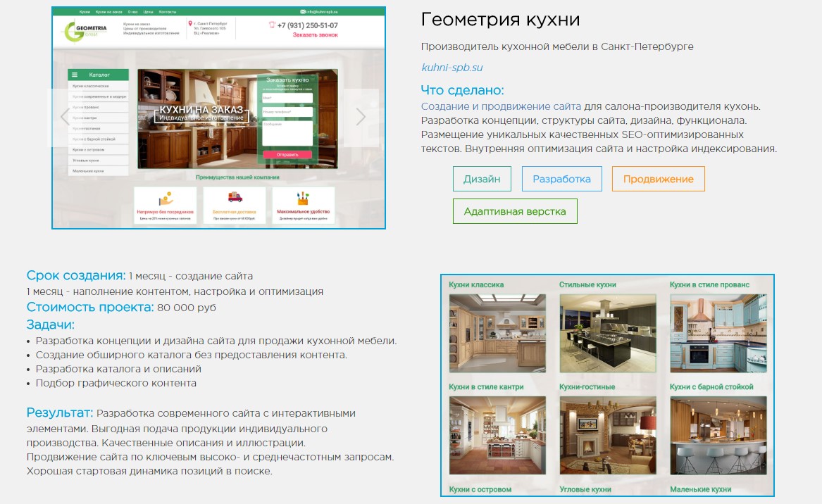This screenshot has width=822, height=504.
Task: Select Угловые кухни catalog row
Action: (x=98, y=160)
